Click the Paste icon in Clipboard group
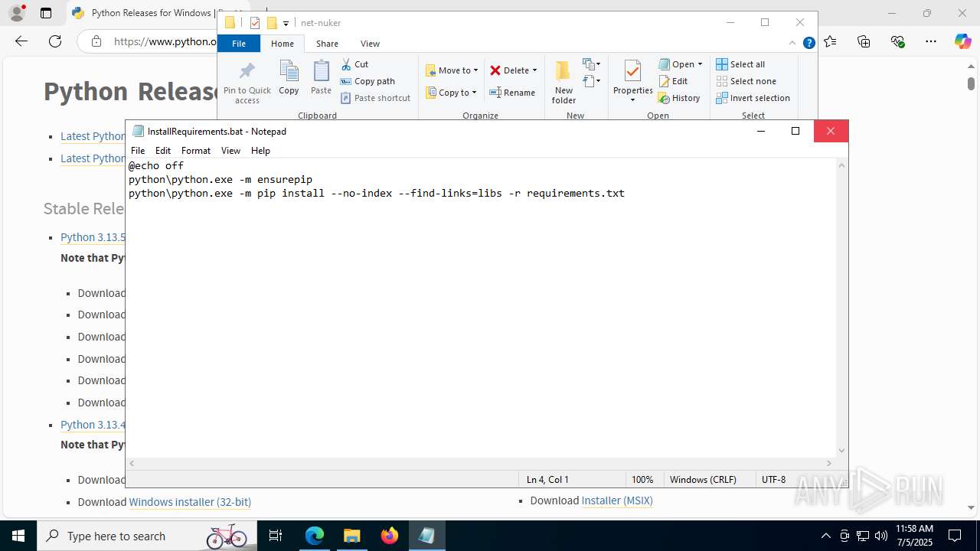Viewport: 980px width, 551px height. click(x=321, y=71)
